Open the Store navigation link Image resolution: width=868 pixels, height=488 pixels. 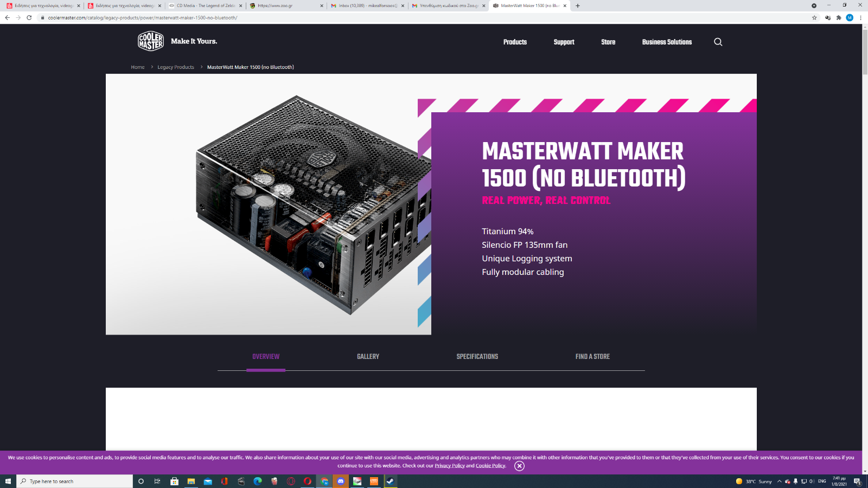pos(608,42)
